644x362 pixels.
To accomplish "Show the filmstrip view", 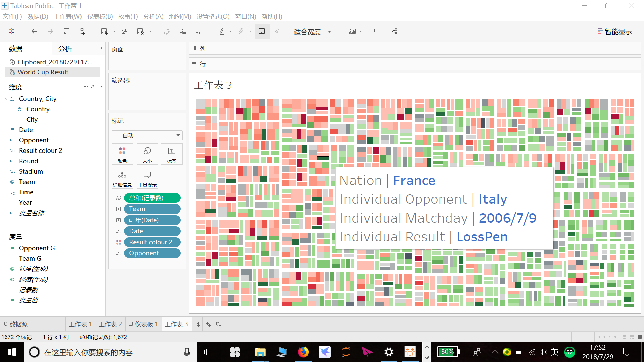I will tap(632, 337).
